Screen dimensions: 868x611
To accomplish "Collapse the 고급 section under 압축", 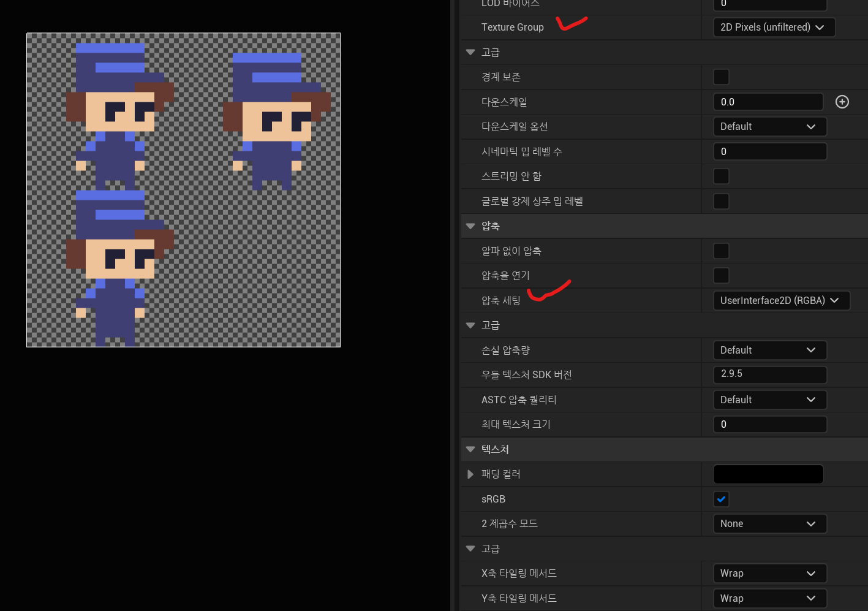I will pyautogui.click(x=470, y=325).
